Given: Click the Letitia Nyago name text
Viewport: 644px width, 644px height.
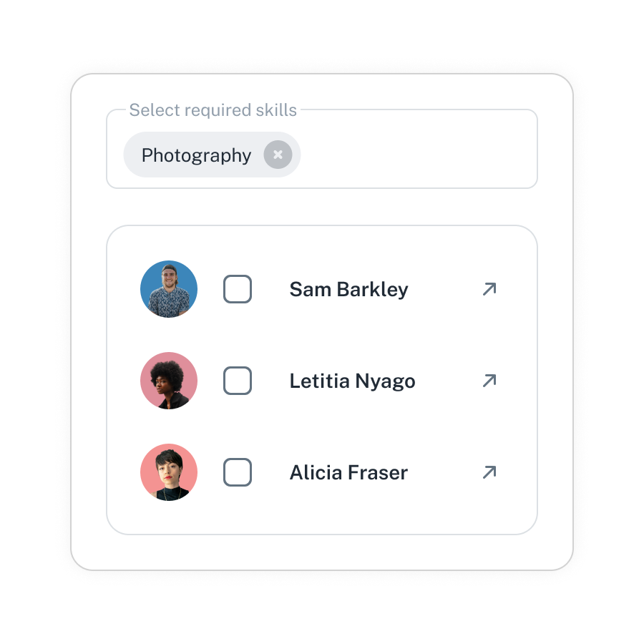Looking at the screenshot, I should pos(352,381).
